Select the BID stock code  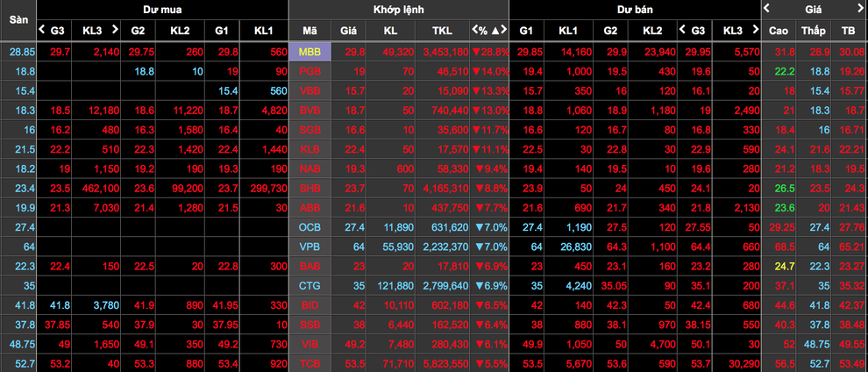pos(310,305)
